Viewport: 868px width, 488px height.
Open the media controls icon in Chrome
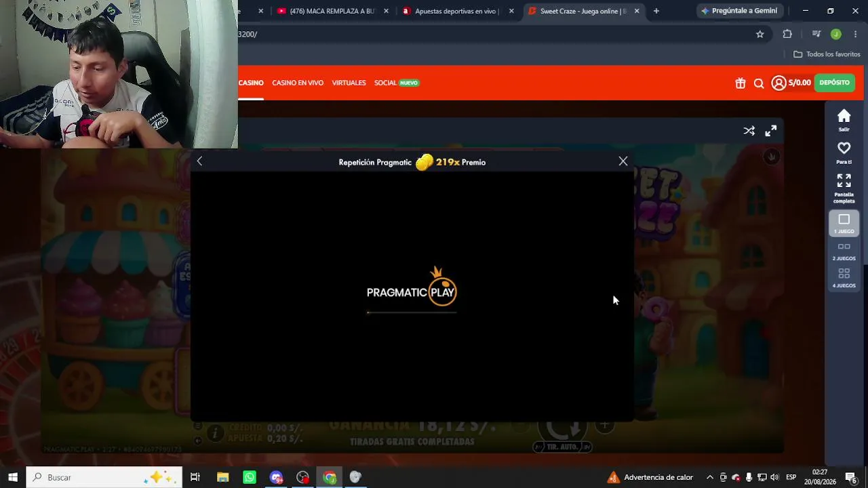[x=816, y=34]
